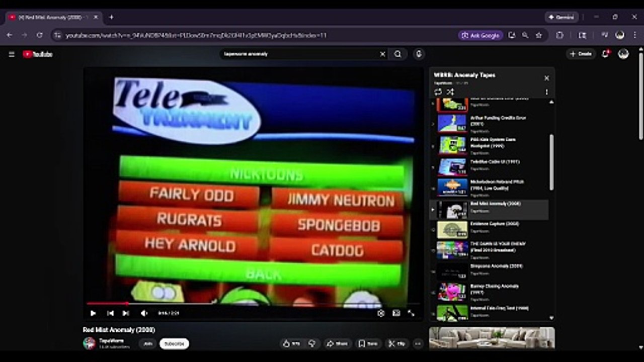Share the video

tap(337, 344)
